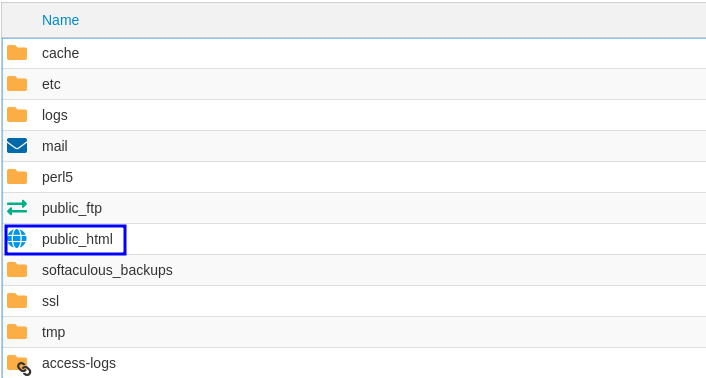
Task: Click the tmp folder icon
Action: point(17,332)
